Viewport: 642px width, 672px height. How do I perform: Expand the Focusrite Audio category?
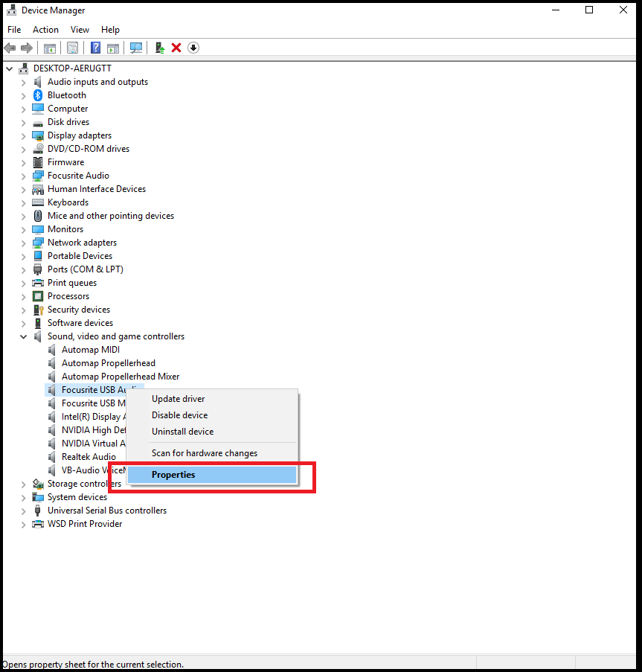coord(24,176)
